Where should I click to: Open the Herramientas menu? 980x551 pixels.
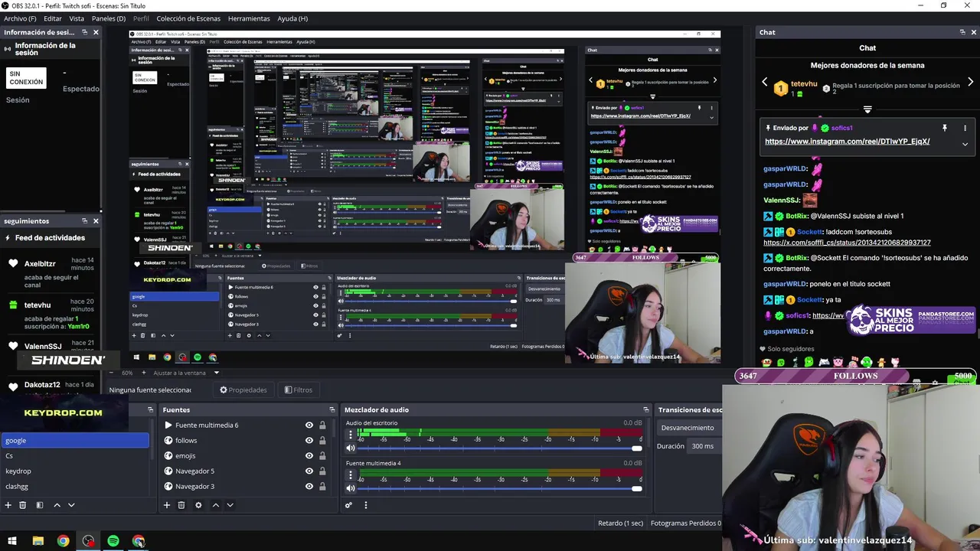249,18
